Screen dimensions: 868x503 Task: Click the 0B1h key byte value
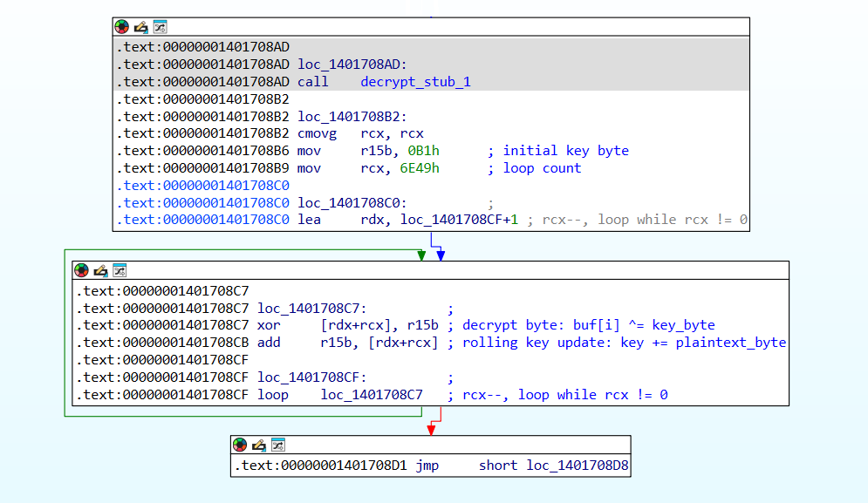tap(423, 151)
